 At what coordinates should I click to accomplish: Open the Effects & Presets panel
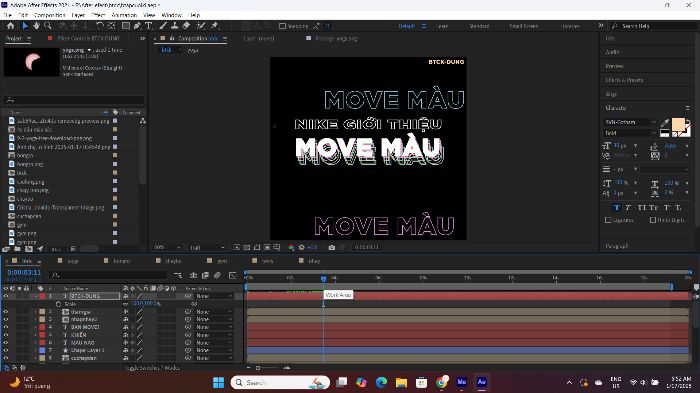coord(624,80)
